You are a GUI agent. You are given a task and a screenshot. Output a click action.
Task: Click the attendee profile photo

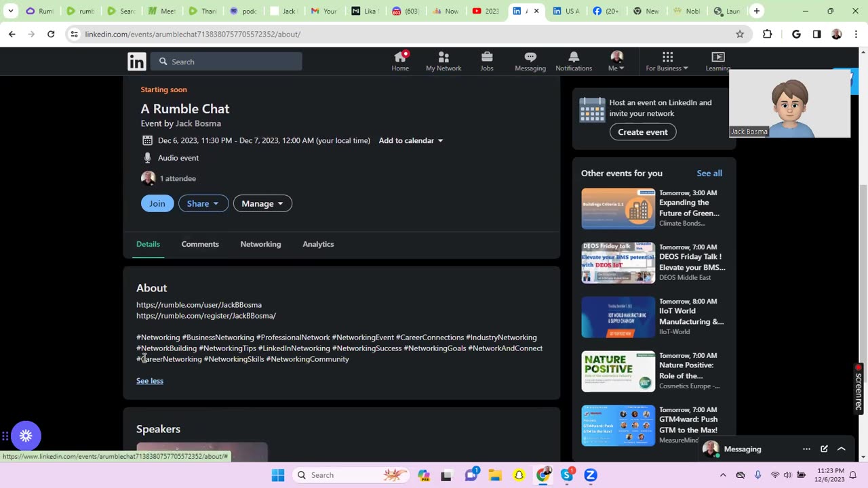pos(148,178)
